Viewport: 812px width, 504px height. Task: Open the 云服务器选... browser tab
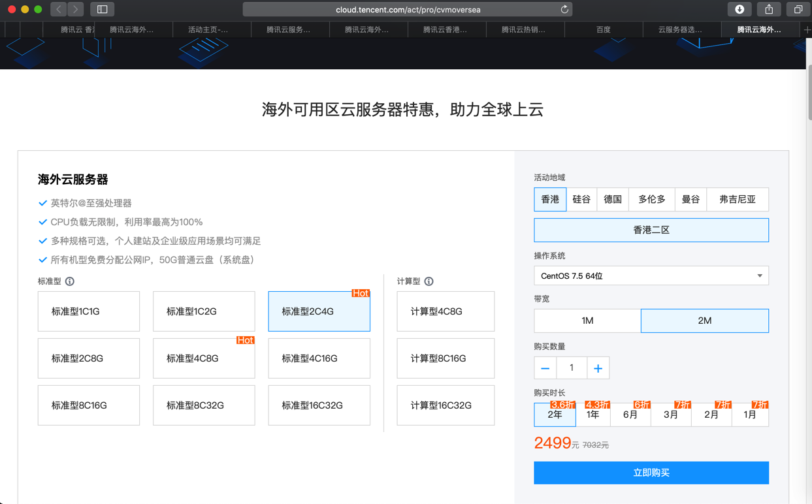(681, 29)
